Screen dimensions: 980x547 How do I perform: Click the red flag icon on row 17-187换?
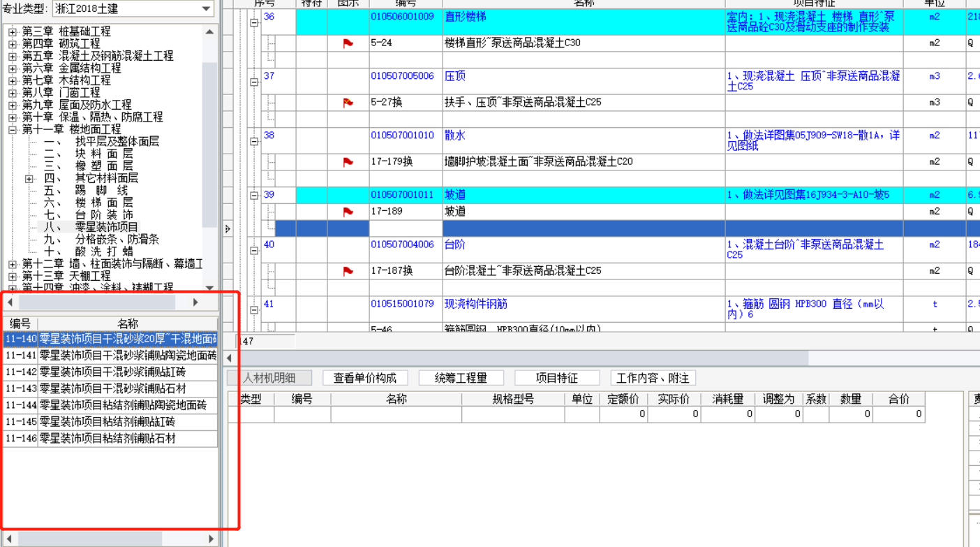click(x=348, y=271)
